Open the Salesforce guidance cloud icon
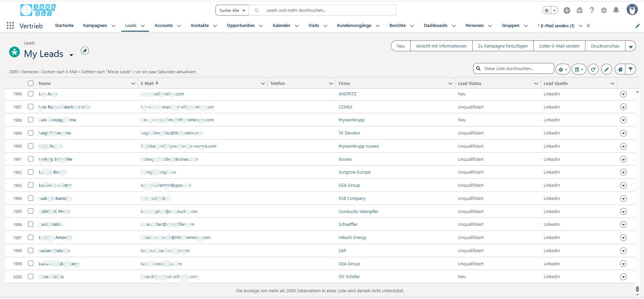 (580, 10)
